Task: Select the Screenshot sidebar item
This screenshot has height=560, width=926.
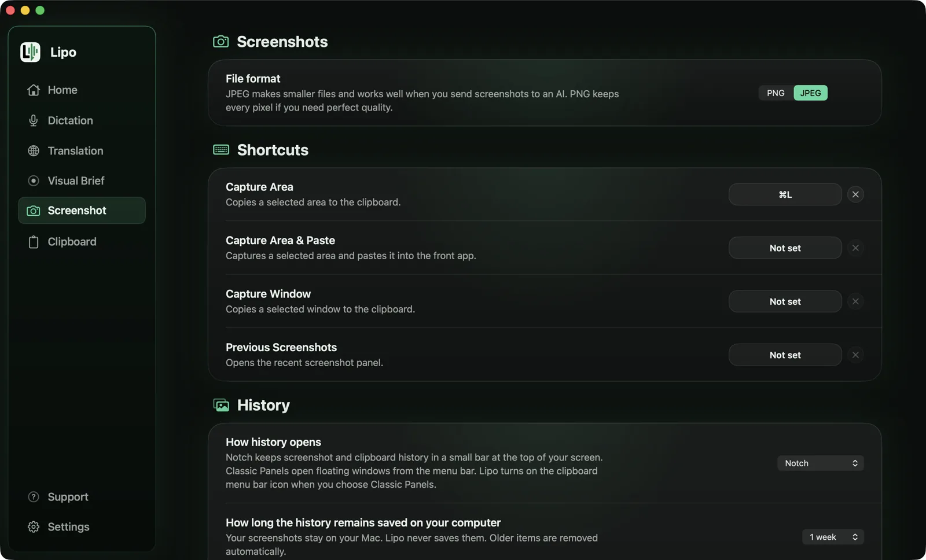Action: coord(82,211)
